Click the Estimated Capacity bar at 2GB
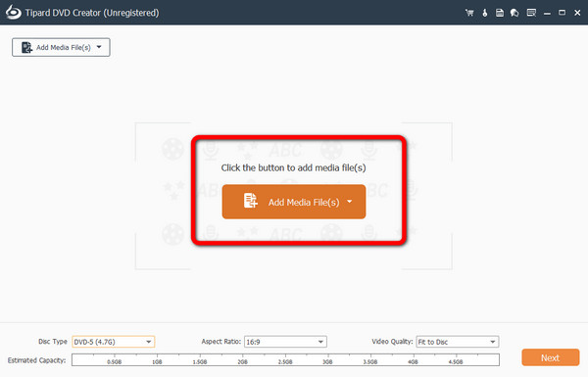The height and width of the screenshot is (377, 588). [243, 359]
